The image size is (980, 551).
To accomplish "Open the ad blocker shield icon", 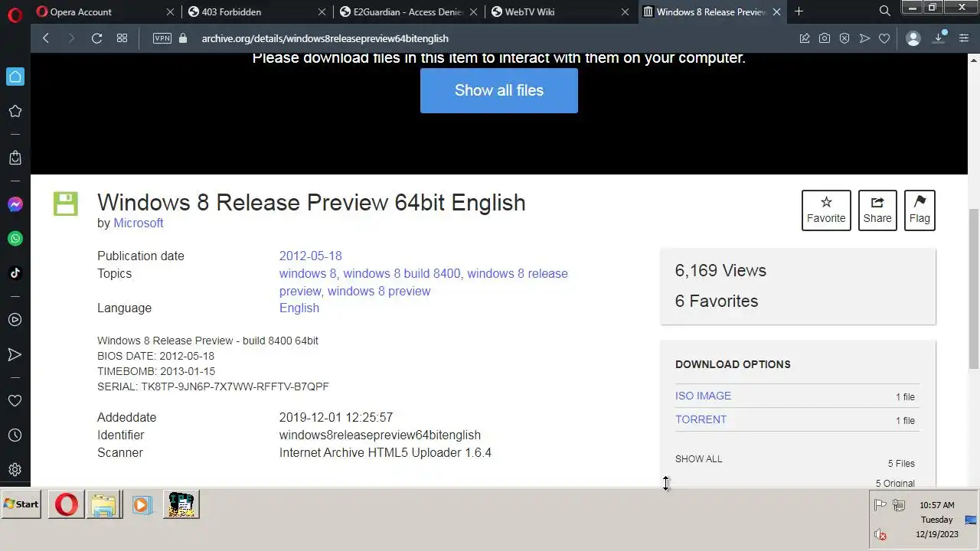I will [x=844, y=38].
